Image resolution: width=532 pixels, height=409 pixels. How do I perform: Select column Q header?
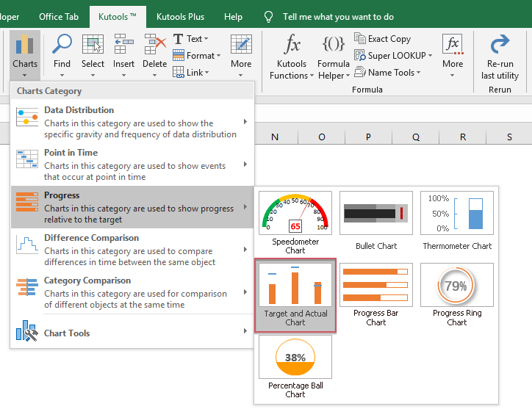pyautogui.click(x=416, y=137)
